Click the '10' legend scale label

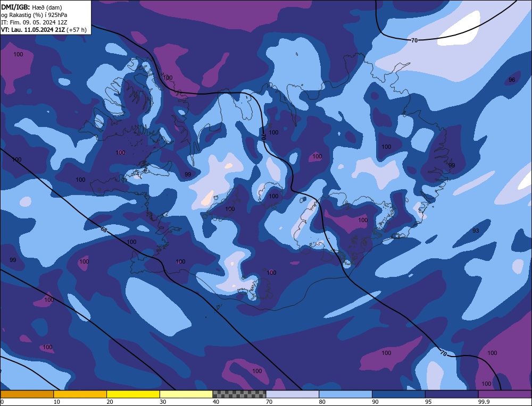coord(57,402)
